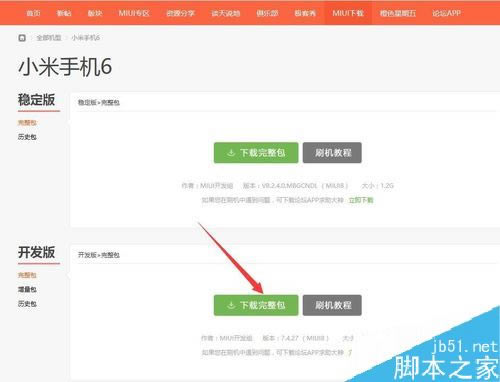Select 历史包 under 稳定版 sidebar

click(x=27, y=137)
